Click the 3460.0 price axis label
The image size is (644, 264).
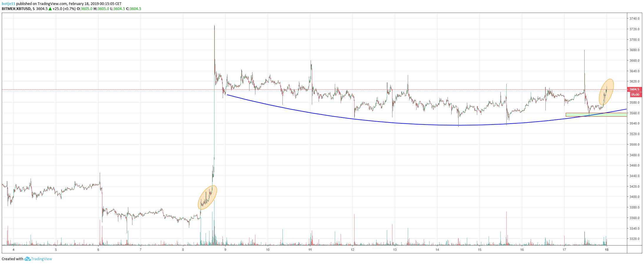tap(634, 165)
